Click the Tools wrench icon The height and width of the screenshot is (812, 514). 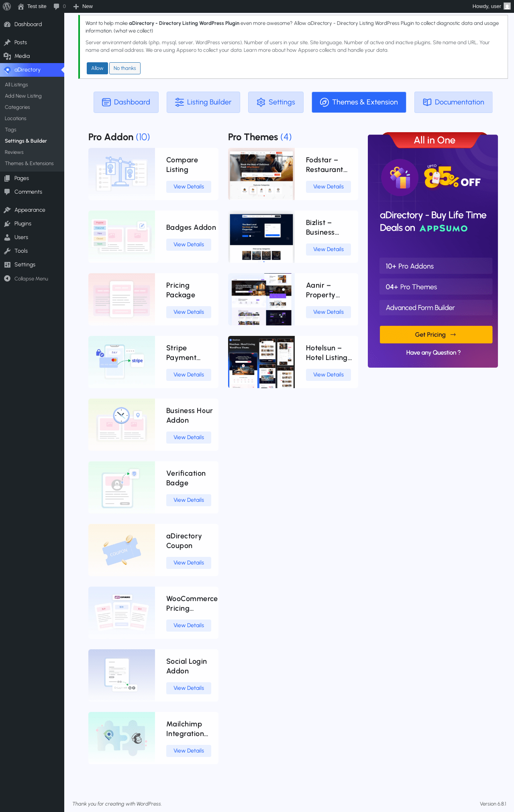tap(7, 251)
